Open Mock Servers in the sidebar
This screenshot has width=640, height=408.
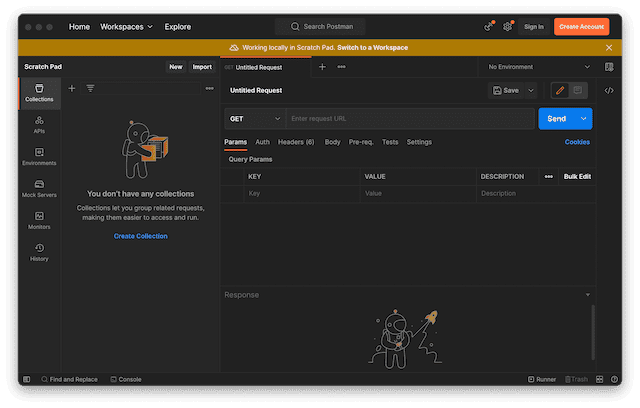(39, 188)
